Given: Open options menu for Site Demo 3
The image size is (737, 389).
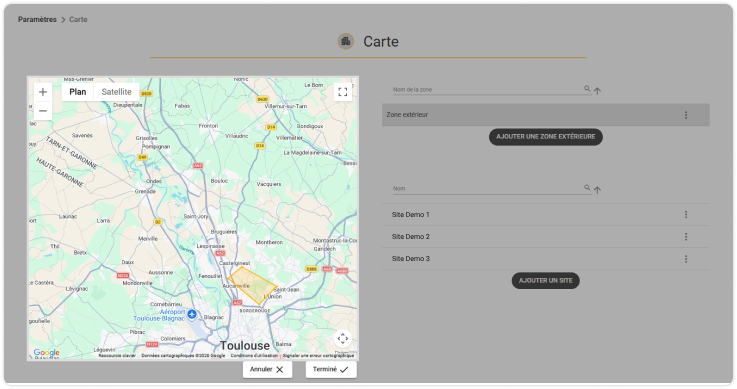Looking at the screenshot, I should click(686, 259).
